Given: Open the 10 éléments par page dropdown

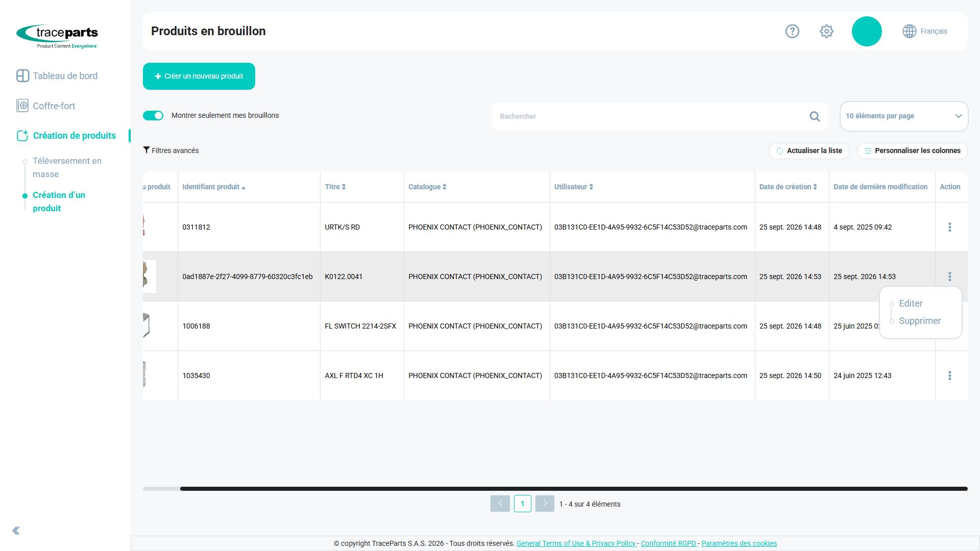Looking at the screenshot, I should (x=903, y=116).
